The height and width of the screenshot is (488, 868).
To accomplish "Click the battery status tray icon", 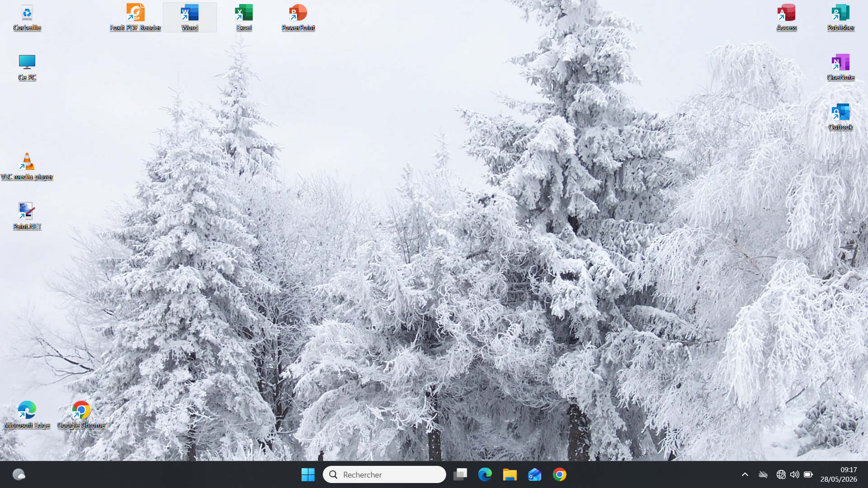I will point(808,474).
